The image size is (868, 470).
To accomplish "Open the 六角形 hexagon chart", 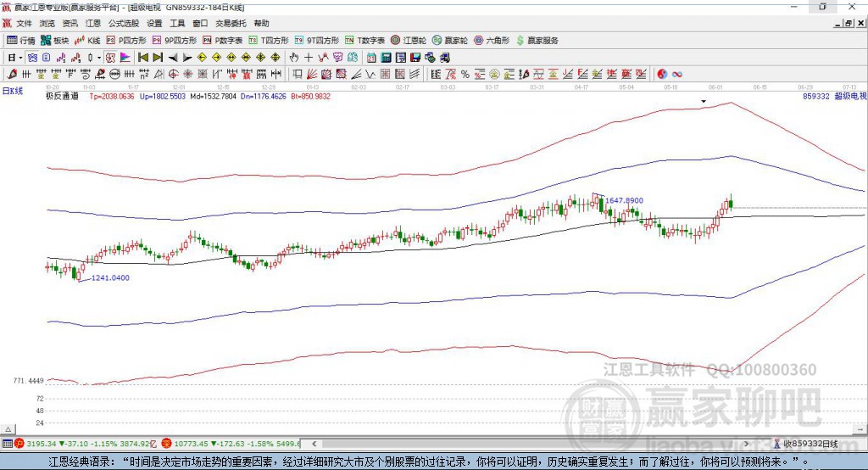I will (x=492, y=41).
